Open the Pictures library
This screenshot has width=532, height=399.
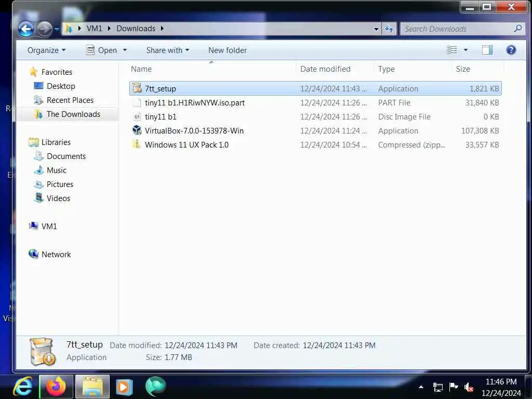(60, 184)
